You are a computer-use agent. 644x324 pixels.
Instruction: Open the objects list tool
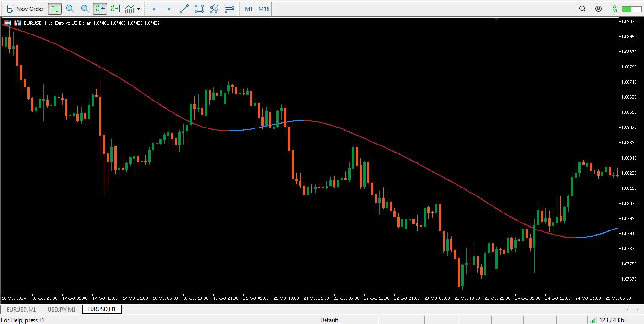tap(229, 9)
